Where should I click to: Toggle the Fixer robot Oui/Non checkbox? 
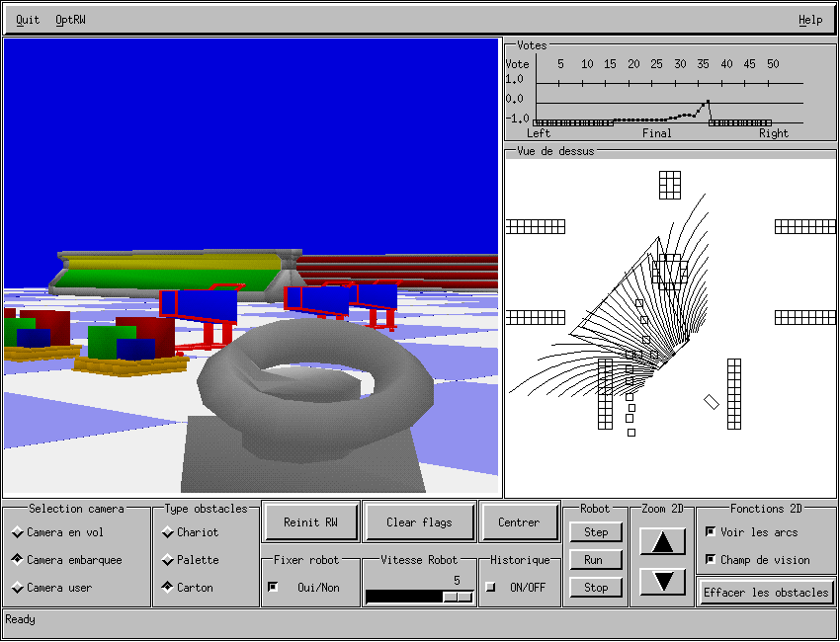[x=274, y=587]
